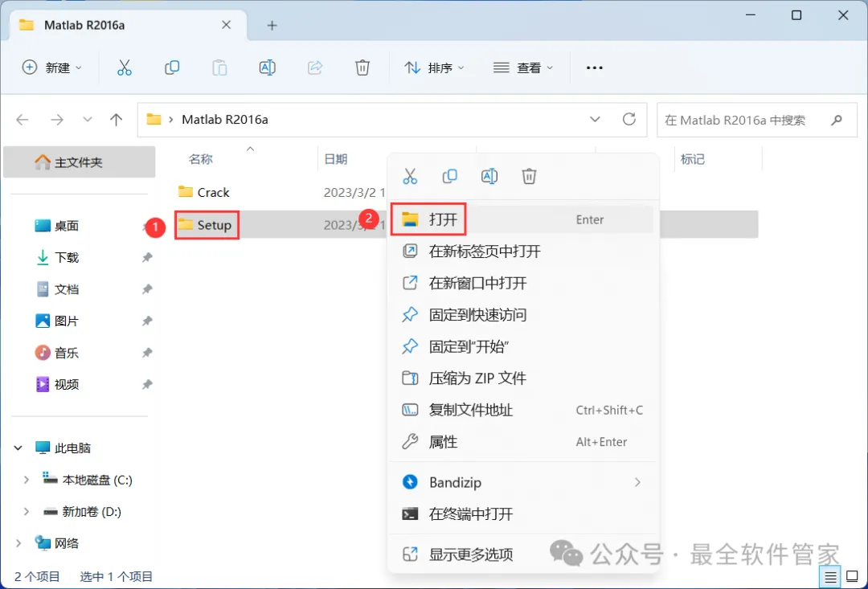Click the Rename icon in the context menu
868x589 pixels.
tap(489, 176)
